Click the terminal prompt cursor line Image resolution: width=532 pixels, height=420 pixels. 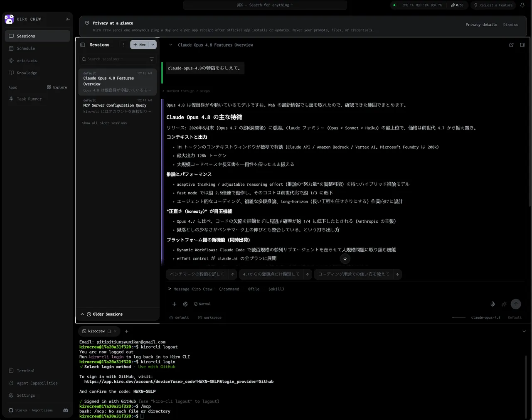(x=111, y=416)
